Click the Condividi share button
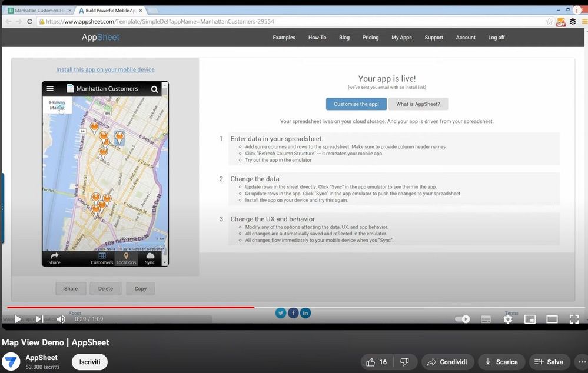The height and width of the screenshot is (373, 588). pos(447,362)
